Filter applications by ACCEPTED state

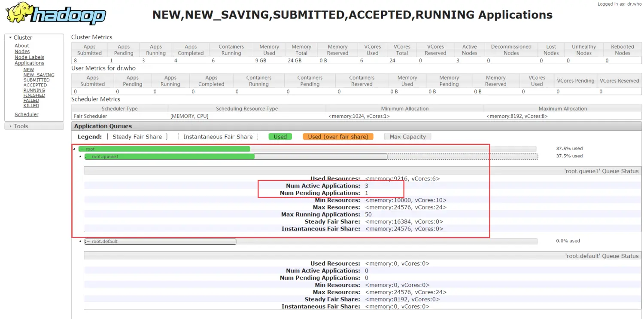[x=35, y=85]
